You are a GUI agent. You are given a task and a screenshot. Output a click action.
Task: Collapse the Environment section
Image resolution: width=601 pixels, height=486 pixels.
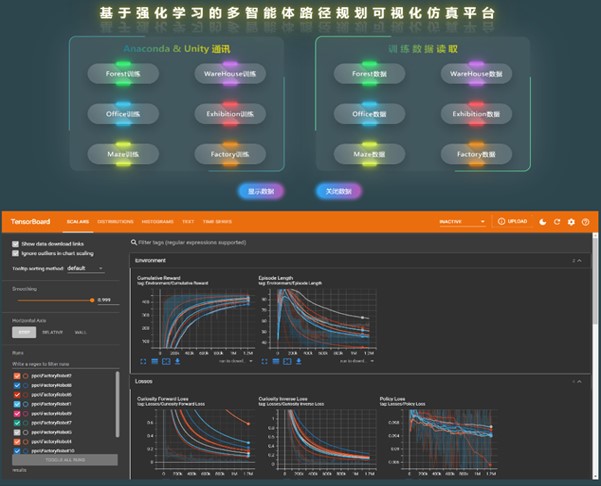pos(579,261)
